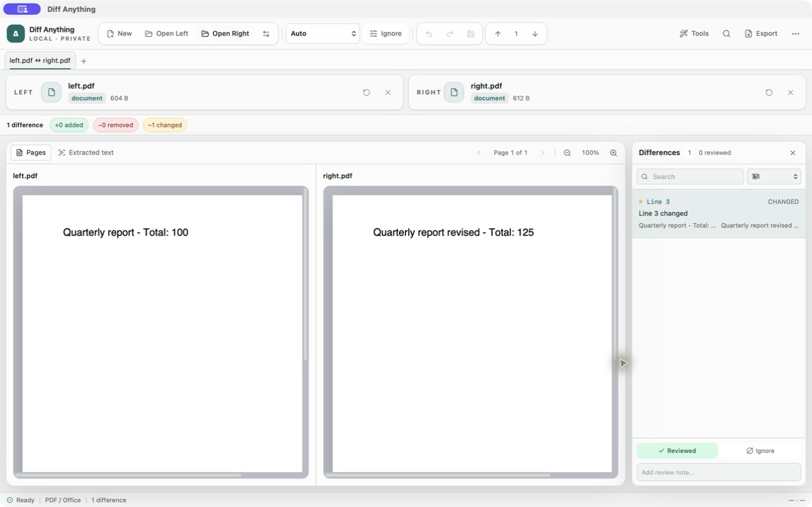The image size is (812, 507).
Task: Click the Export button
Action: (760, 34)
